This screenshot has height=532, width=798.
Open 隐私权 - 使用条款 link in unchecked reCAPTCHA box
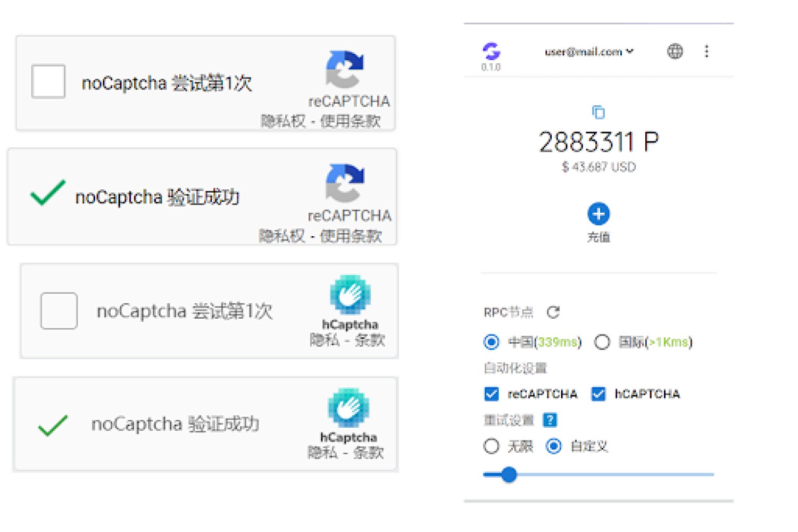(321, 121)
